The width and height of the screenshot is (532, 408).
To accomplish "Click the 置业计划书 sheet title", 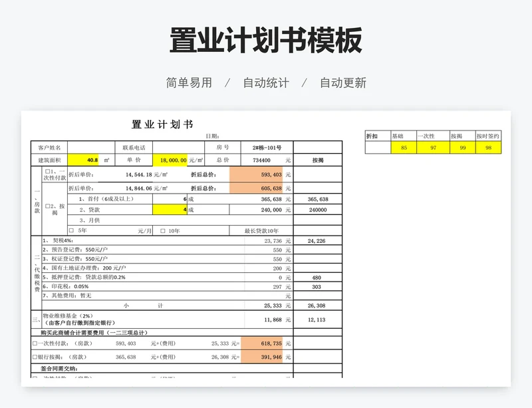I will (x=162, y=124).
